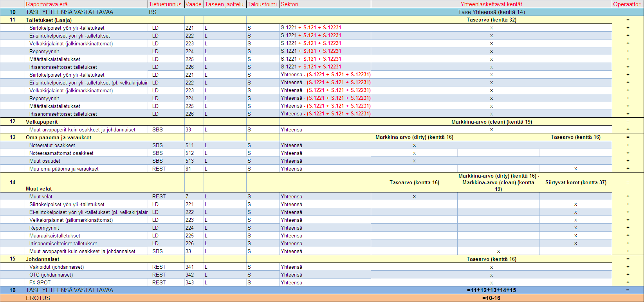Select the 'Talletukset (Laaja)' section heading
The image size is (644, 302).
click(49, 20)
